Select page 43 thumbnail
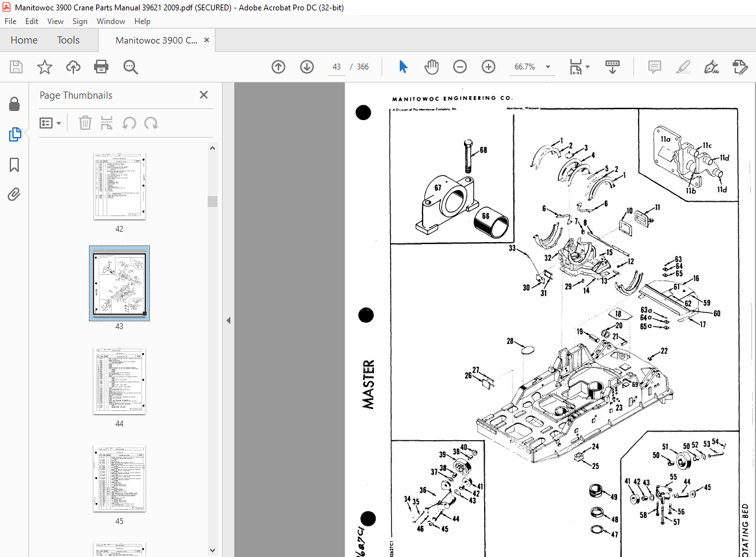 [119, 284]
